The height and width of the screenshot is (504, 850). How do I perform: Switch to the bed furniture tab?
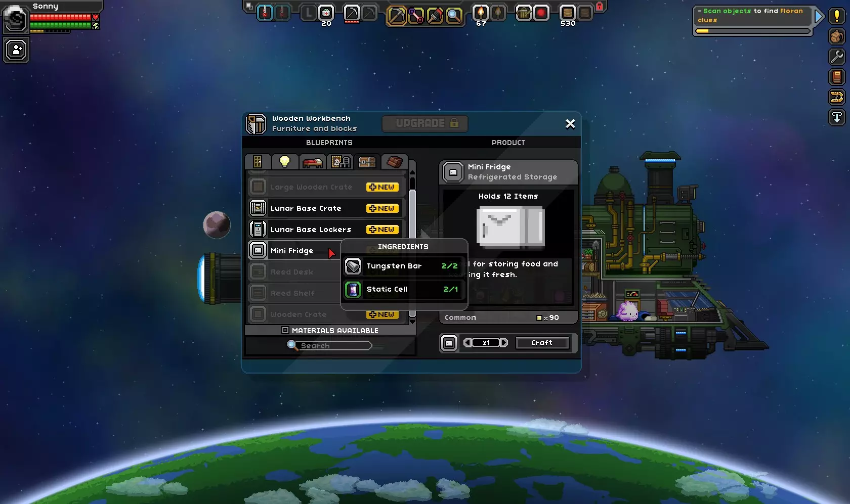(x=312, y=162)
